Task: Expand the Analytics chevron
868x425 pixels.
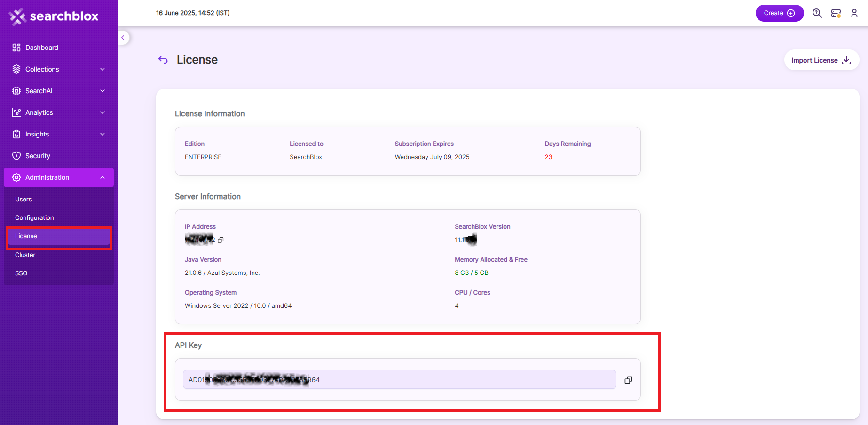Action: click(x=103, y=112)
